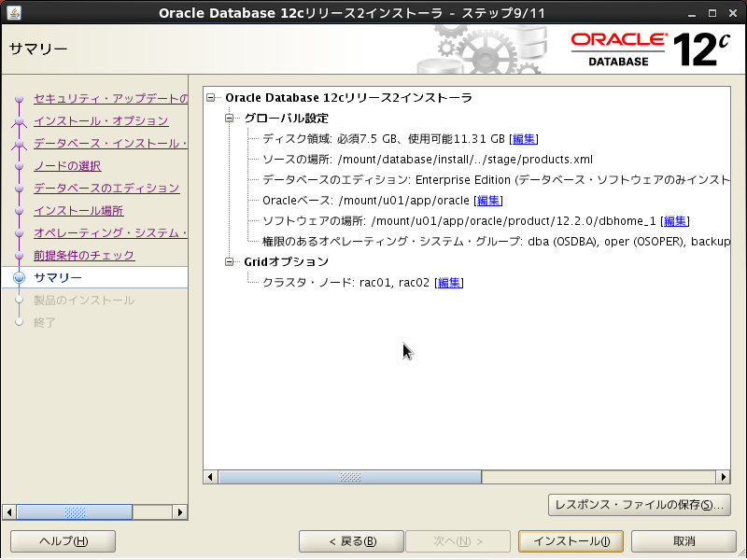Viewport: 747px width, 560px height.
Task: Collapse the Oracle Database 12c installer root node
Action: [213, 98]
